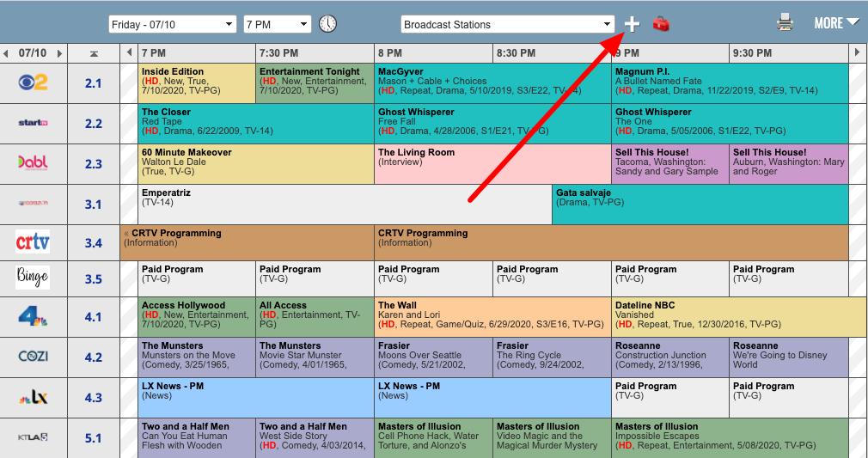The width and height of the screenshot is (868, 458).
Task: Click the collapse-up arrow above channel numbers
Action: pyautogui.click(x=94, y=54)
